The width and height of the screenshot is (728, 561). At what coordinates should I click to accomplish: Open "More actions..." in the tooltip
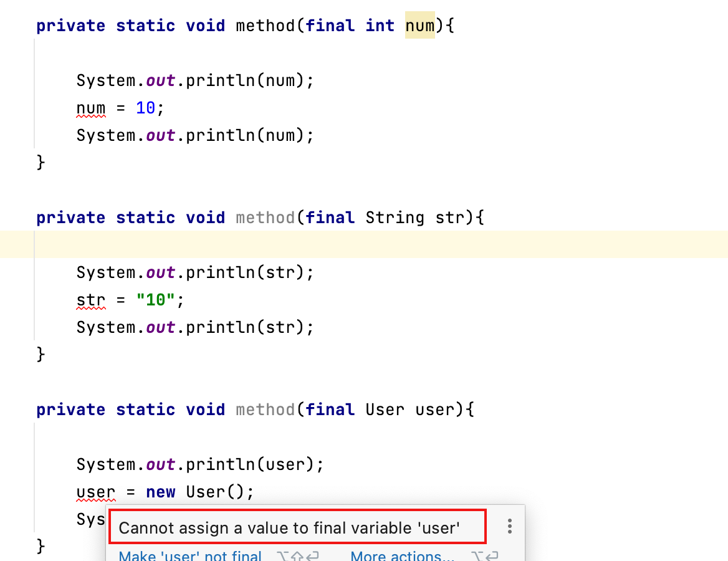[402, 555]
